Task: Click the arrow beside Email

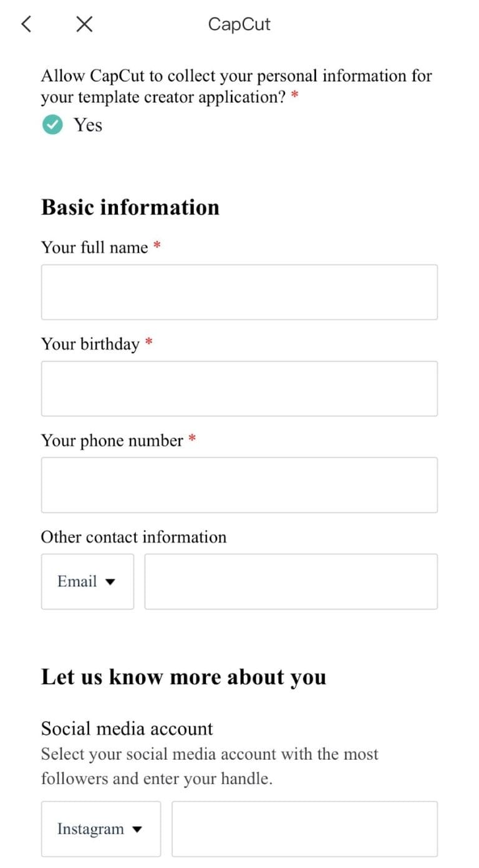Action: pyautogui.click(x=110, y=582)
